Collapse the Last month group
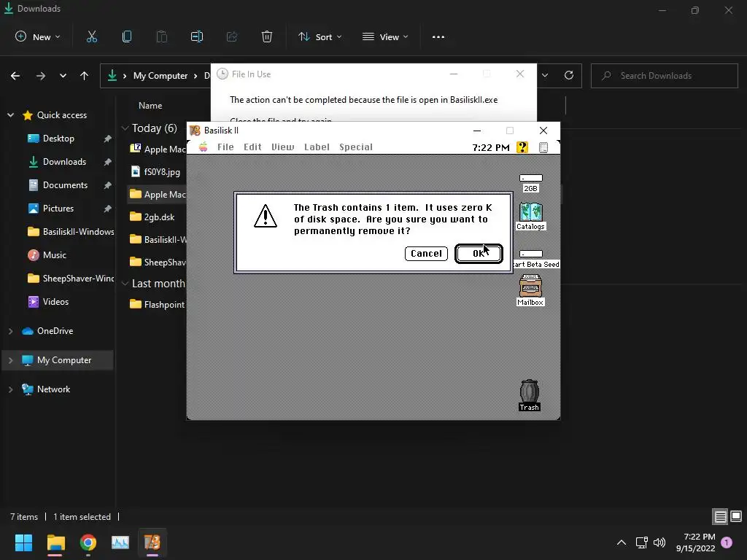Image resolution: width=747 pixels, height=560 pixels. [x=125, y=284]
